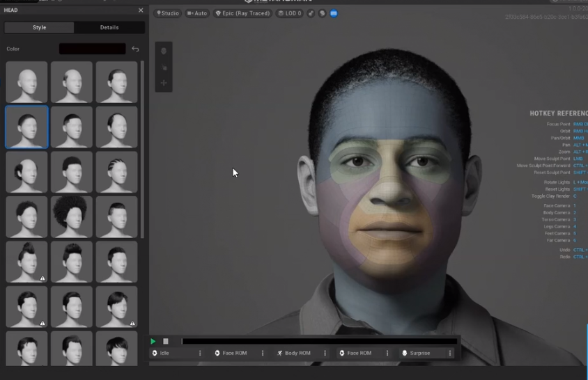Reset hair color with undo arrow
Viewport: 588px width, 380px height.
pos(135,49)
